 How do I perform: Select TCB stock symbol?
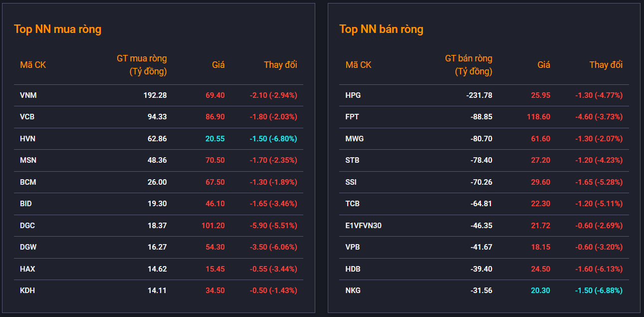[353, 204]
